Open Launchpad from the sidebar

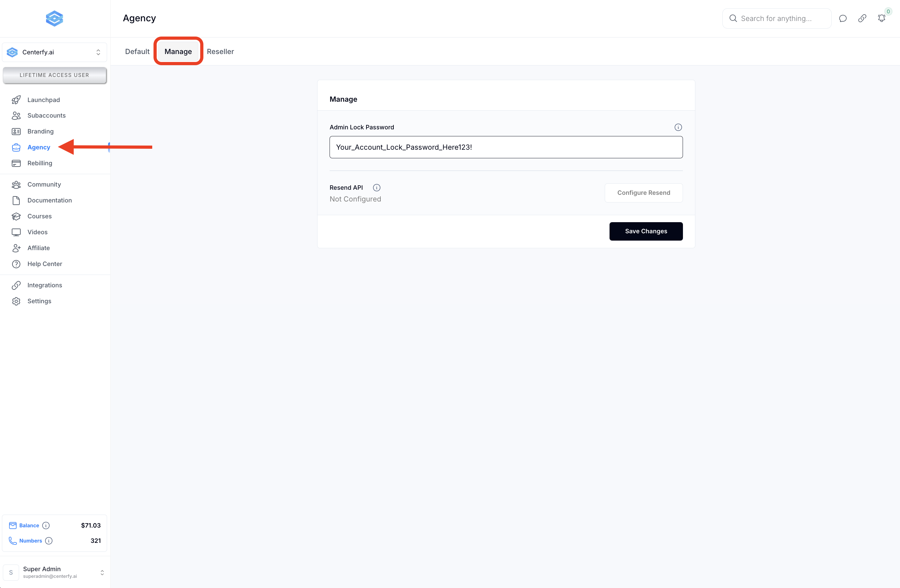click(x=44, y=100)
